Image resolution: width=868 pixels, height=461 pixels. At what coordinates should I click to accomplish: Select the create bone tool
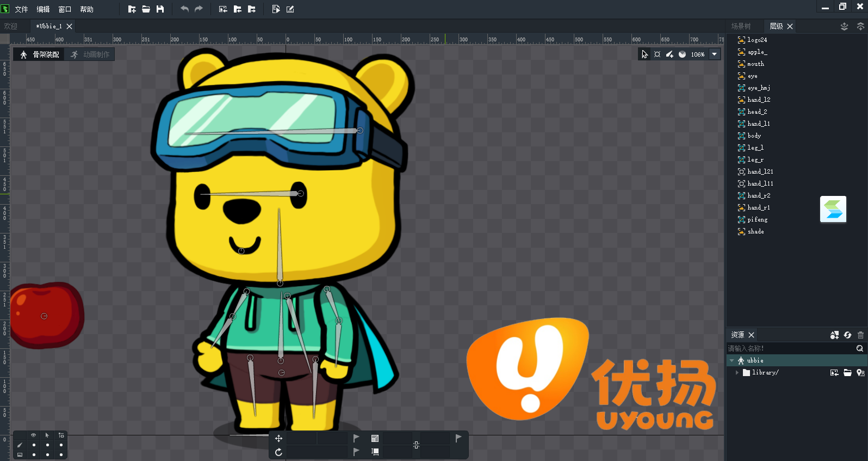coord(669,54)
